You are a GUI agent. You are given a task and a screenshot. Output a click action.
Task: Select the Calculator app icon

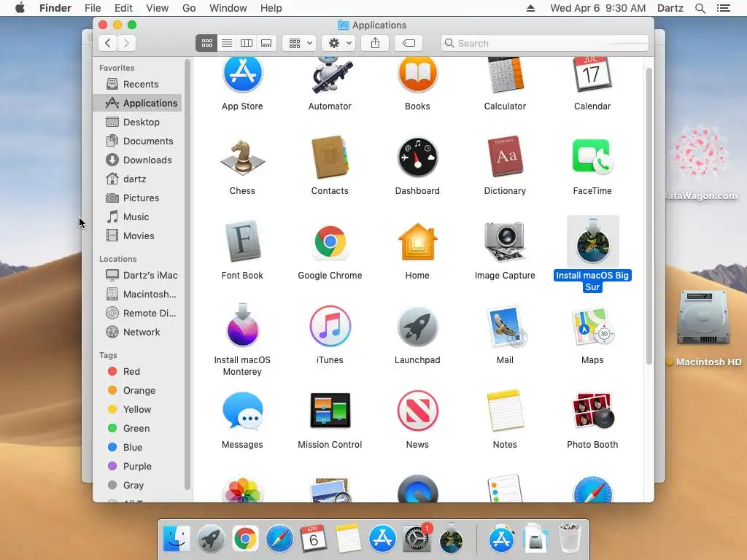pos(505,75)
